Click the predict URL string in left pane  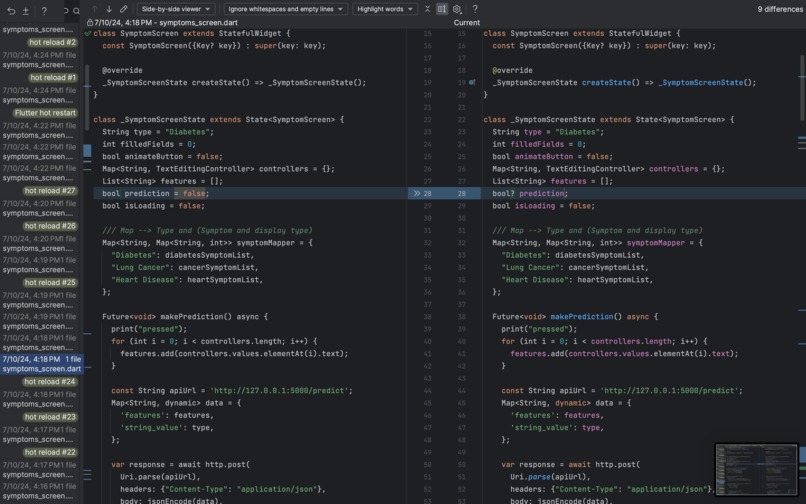coord(279,391)
